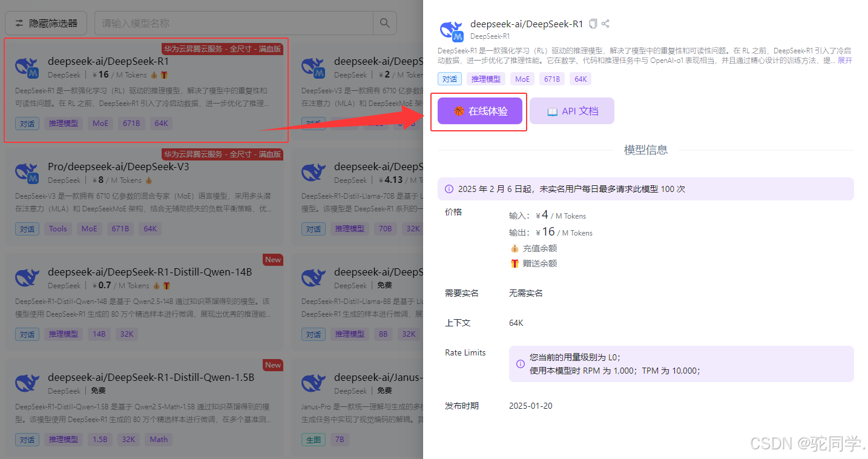Click the money bag icon on the ¥8 DeepSeek-V3 card
The width and height of the screenshot is (868, 459).
click(149, 180)
